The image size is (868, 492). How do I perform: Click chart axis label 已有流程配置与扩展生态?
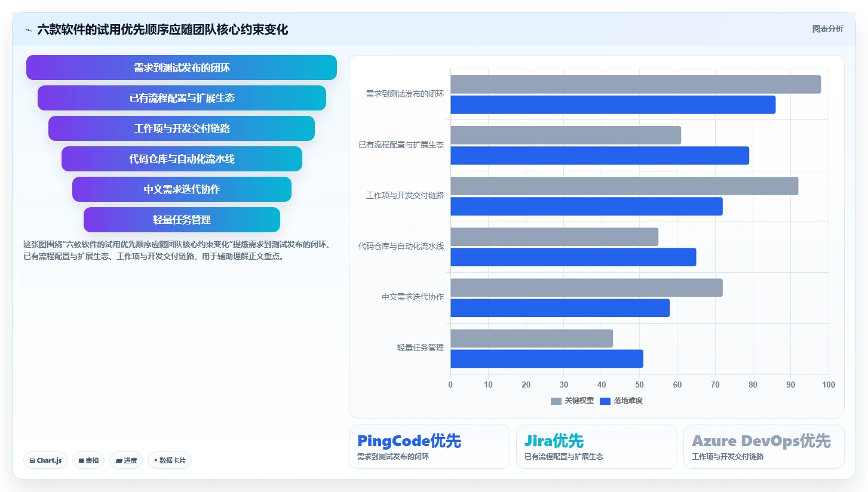(x=401, y=144)
